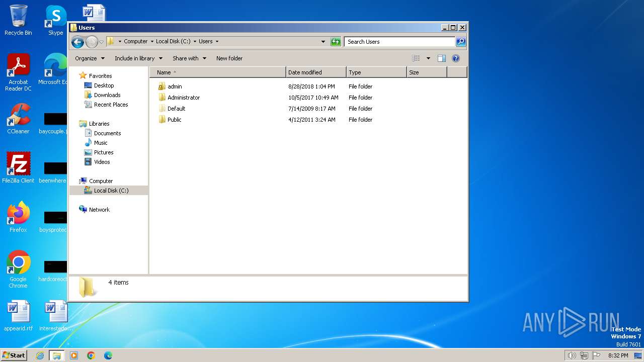The width and height of the screenshot is (644, 362).
Task: Click the Firefox desktop icon
Action: click(18, 217)
